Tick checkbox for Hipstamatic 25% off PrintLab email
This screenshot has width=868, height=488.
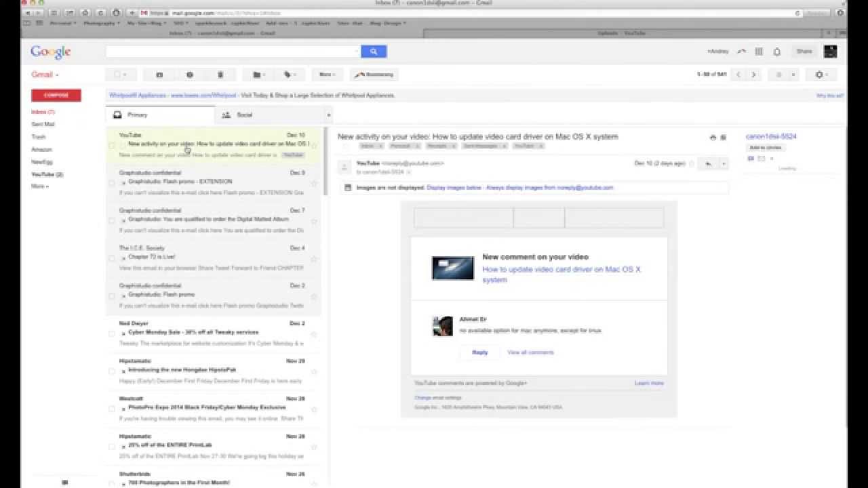pos(112,446)
